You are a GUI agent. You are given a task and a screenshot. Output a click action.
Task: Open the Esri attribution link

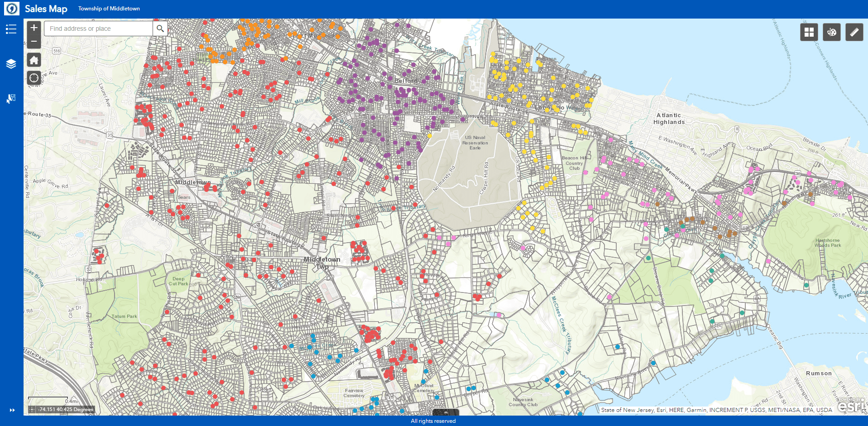click(851, 405)
